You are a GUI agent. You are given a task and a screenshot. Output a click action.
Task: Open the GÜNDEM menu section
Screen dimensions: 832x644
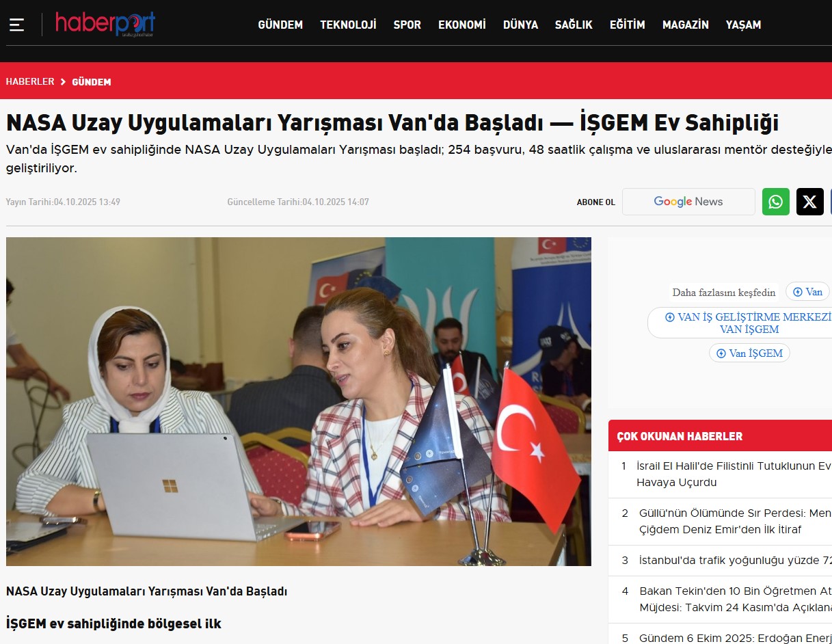pos(280,25)
